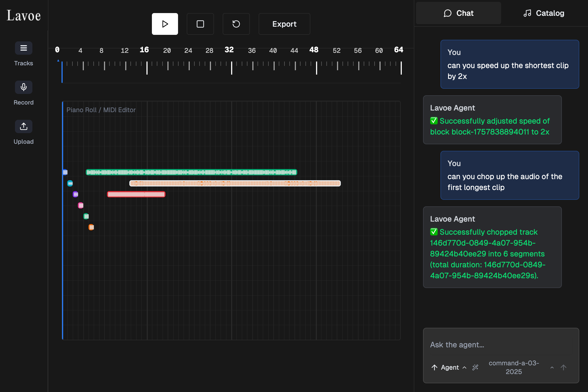Open the Tracks menu icon
The height and width of the screenshot is (392, 588).
coord(23,48)
